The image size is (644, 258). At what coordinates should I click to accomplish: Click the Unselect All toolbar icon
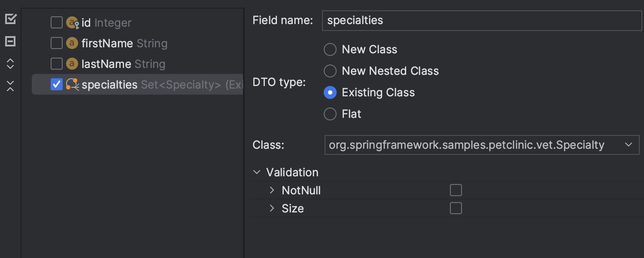(10, 42)
